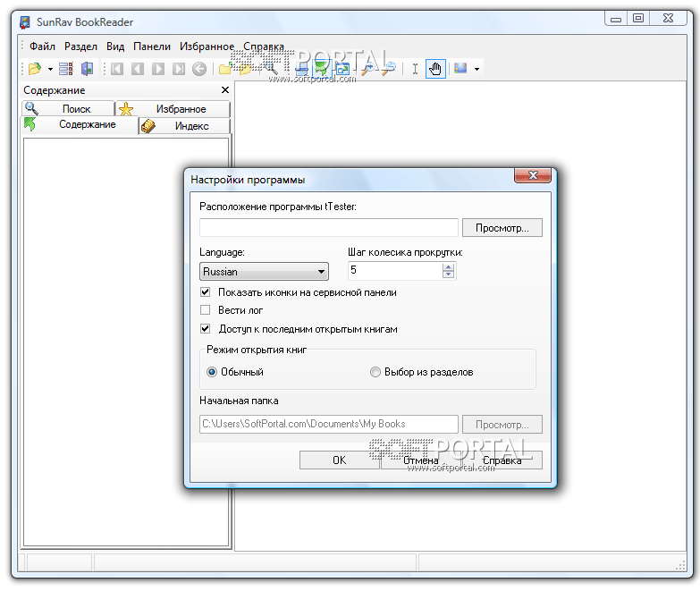Open dropdown arrow beside the picture icon
This screenshot has height=591, width=700.
[x=477, y=69]
